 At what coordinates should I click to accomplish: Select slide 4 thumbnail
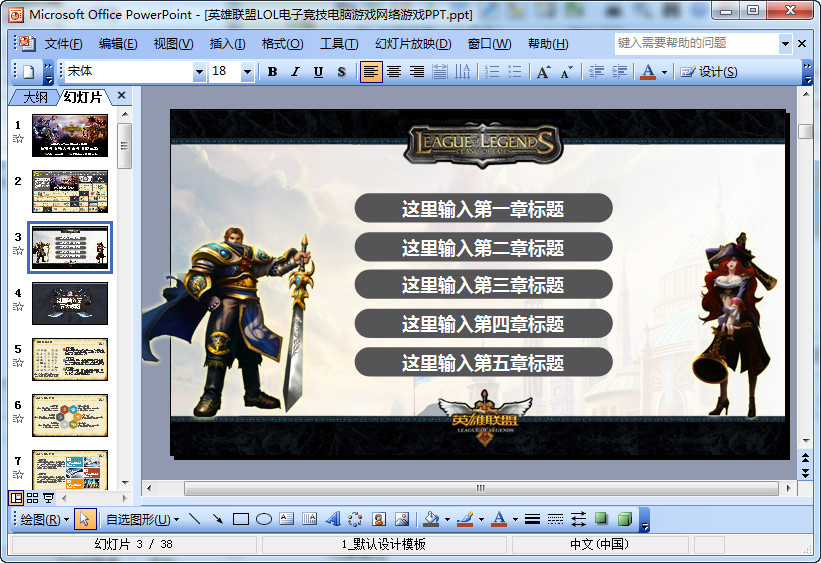tap(70, 304)
